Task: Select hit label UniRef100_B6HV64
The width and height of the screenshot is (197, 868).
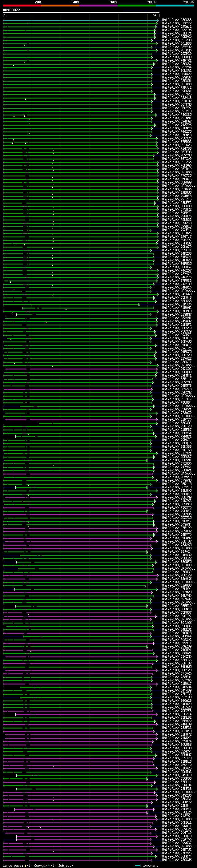Action: point(177,433)
